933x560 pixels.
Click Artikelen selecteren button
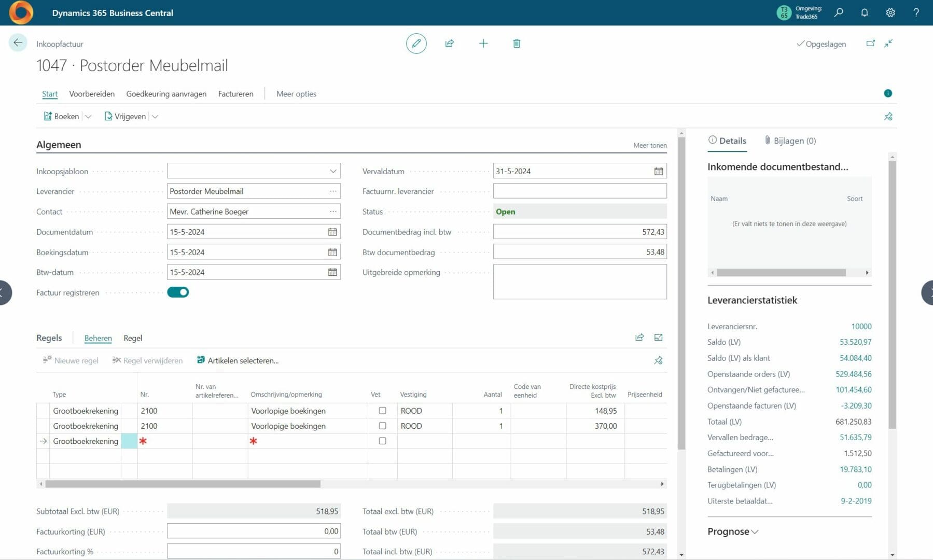click(238, 360)
